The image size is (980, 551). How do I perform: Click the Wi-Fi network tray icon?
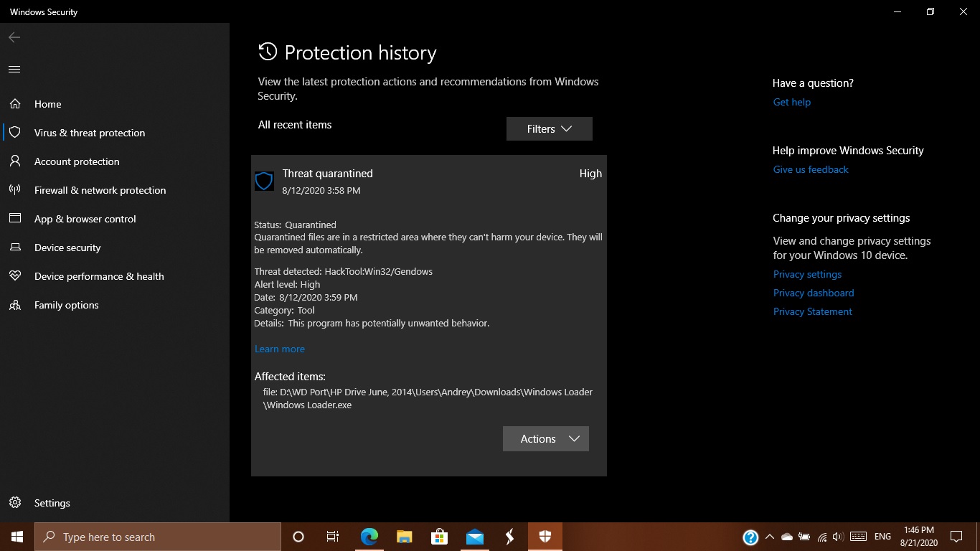(x=821, y=537)
